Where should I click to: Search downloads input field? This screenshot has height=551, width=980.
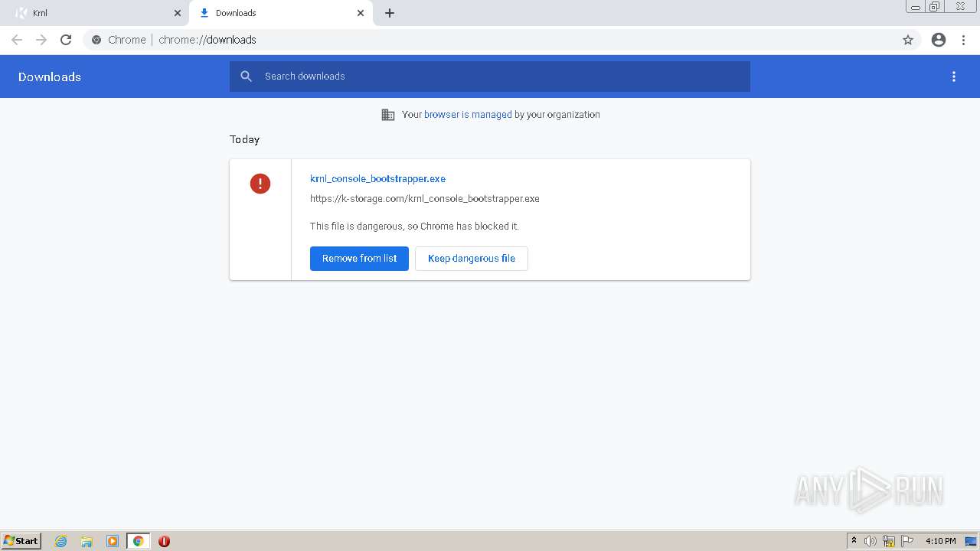pos(490,77)
